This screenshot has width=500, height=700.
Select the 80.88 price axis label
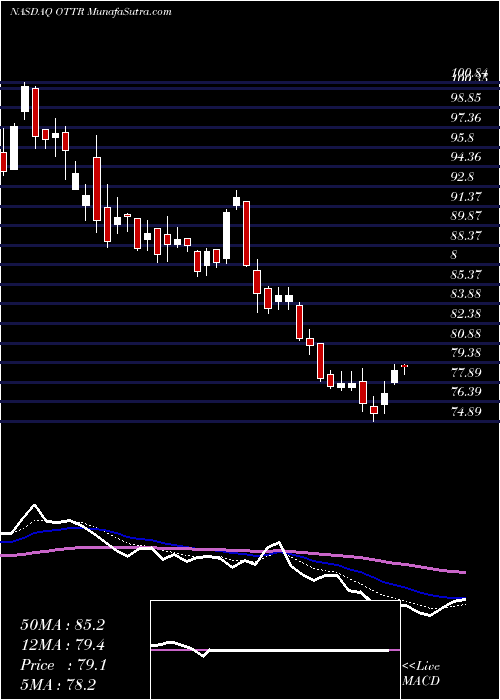click(466, 333)
